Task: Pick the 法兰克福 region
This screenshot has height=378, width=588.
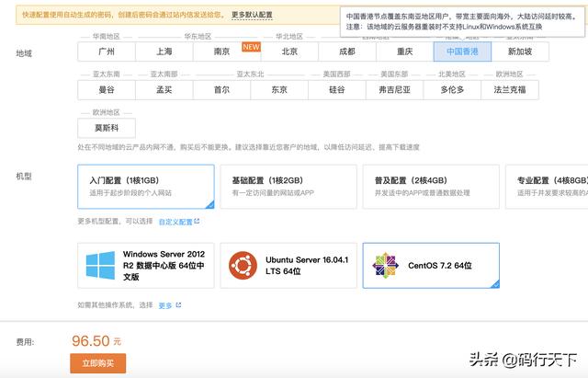Action: pyautogui.click(x=510, y=90)
